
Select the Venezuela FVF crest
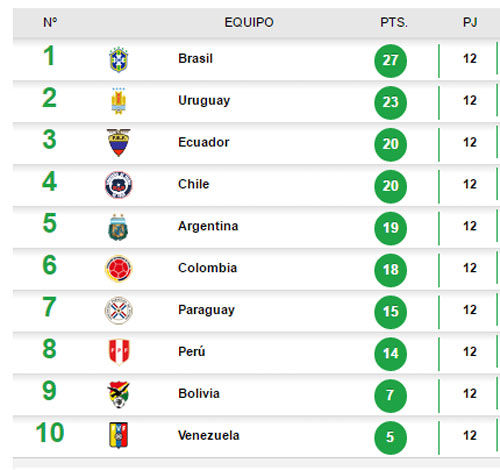[118, 435]
